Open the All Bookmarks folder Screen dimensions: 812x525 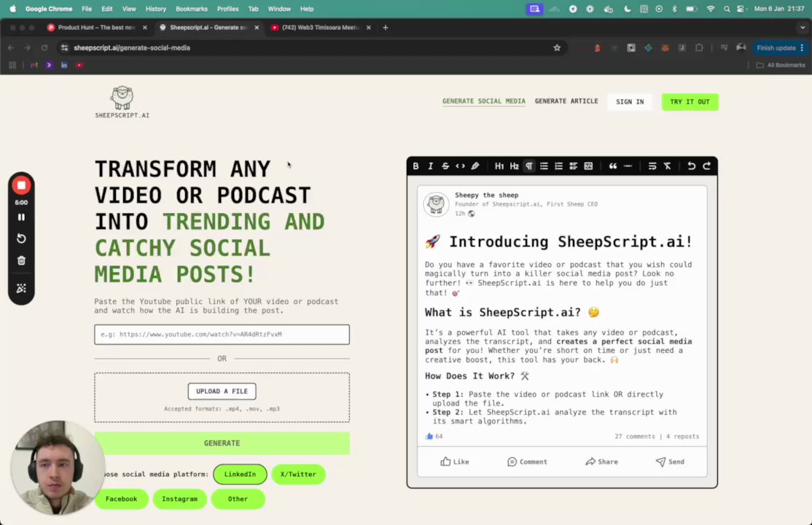[781, 66]
